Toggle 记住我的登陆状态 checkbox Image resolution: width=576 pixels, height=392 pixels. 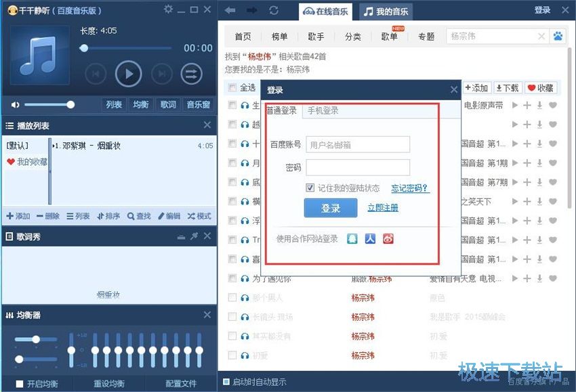tap(310, 188)
